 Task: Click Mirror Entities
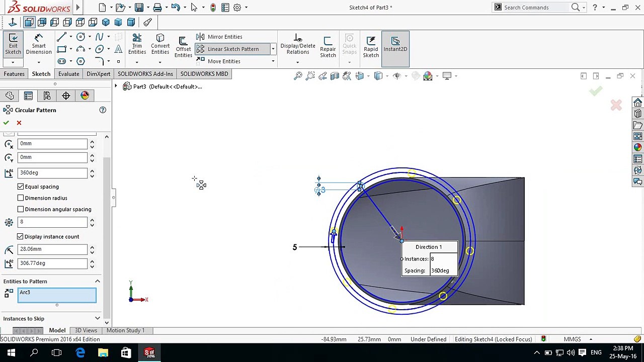219,37
